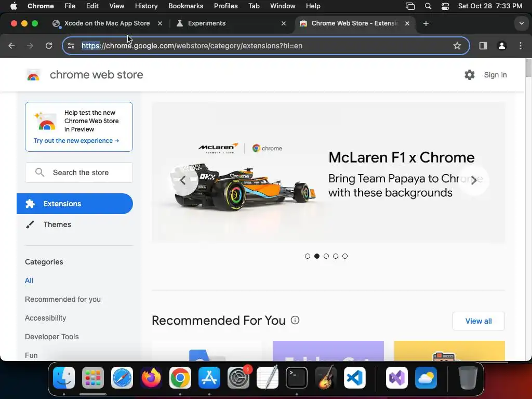532x399 pixels.
Task: Open Launchpad from the dock
Action: click(x=93, y=378)
